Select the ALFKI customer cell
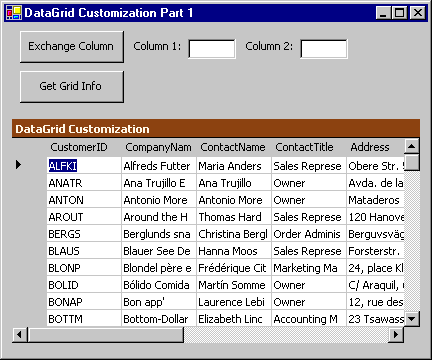 [84, 165]
